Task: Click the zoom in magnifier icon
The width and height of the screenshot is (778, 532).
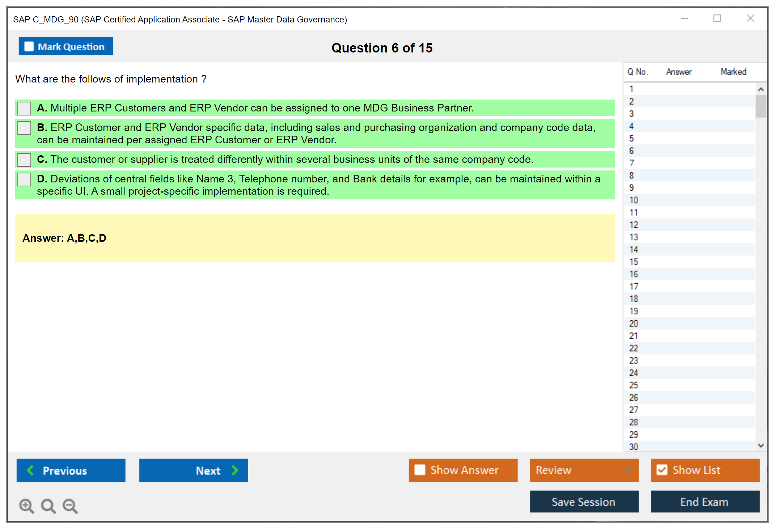Action: click(26, 506)
